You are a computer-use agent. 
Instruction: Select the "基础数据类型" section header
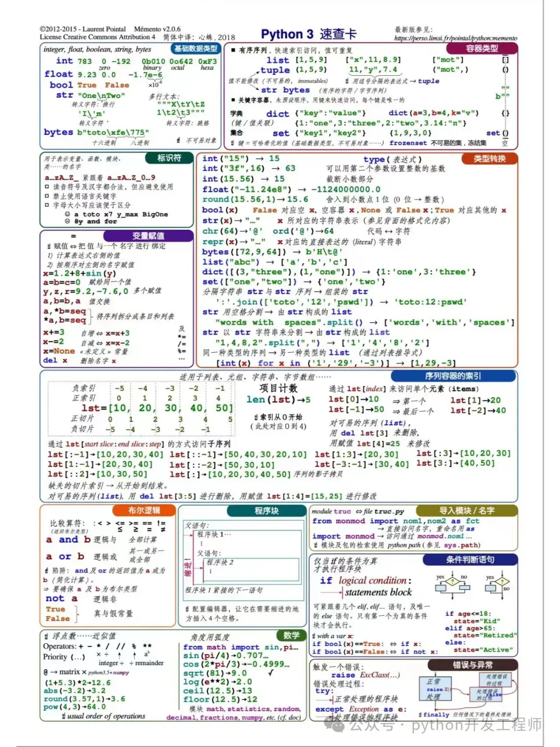coord(196,48)
